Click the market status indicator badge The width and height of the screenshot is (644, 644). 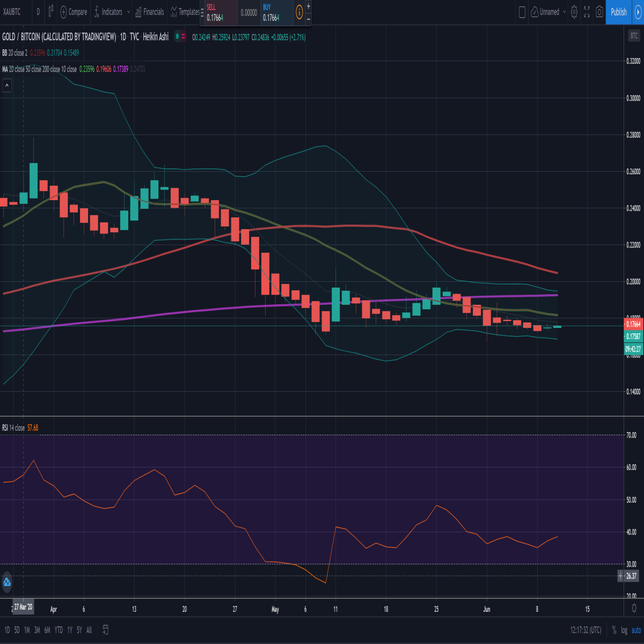coord(180,37)
